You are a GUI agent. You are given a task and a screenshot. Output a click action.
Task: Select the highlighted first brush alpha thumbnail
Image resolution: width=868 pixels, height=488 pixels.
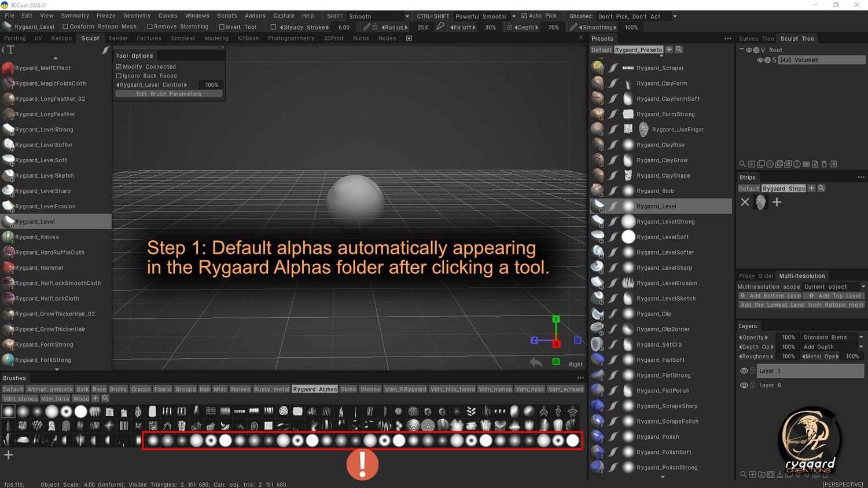(x=8, y=412)
